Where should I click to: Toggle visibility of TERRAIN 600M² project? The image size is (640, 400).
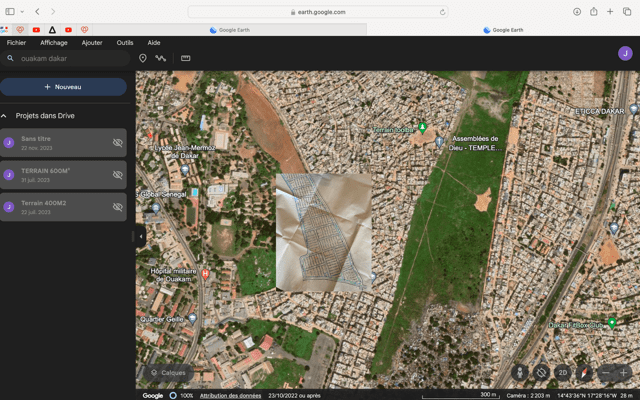117,175
